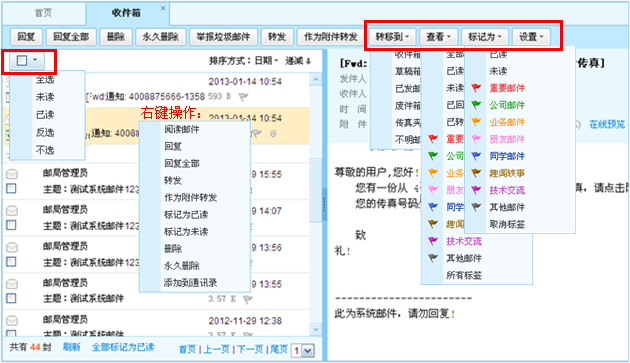630x363 pixels.
Task: Click the 刷新 link
Action: tap(72, 347)
